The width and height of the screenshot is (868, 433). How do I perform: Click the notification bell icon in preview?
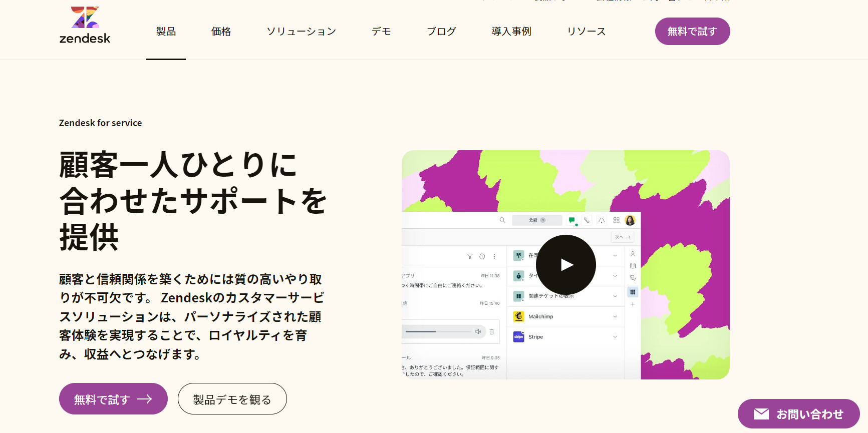click(602, 220)
